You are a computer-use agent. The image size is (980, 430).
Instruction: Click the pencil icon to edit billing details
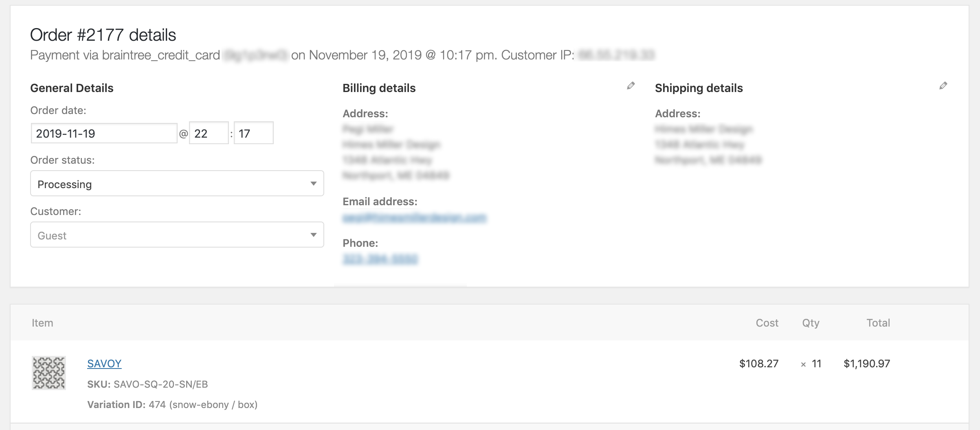point(631,86)
